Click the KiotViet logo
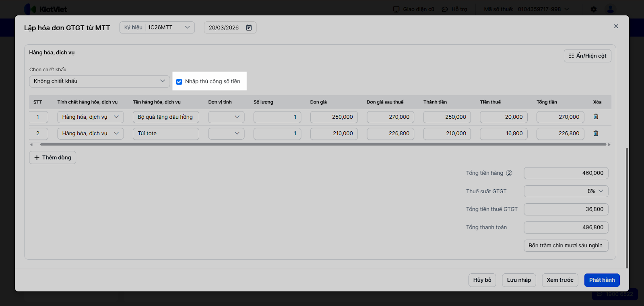Image resolution: width=644 pixels, height=306 pixels. (45, 9)
